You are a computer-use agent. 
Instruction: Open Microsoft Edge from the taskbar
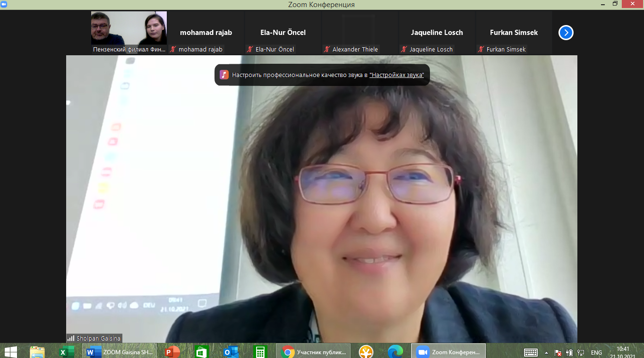point(395,352)
